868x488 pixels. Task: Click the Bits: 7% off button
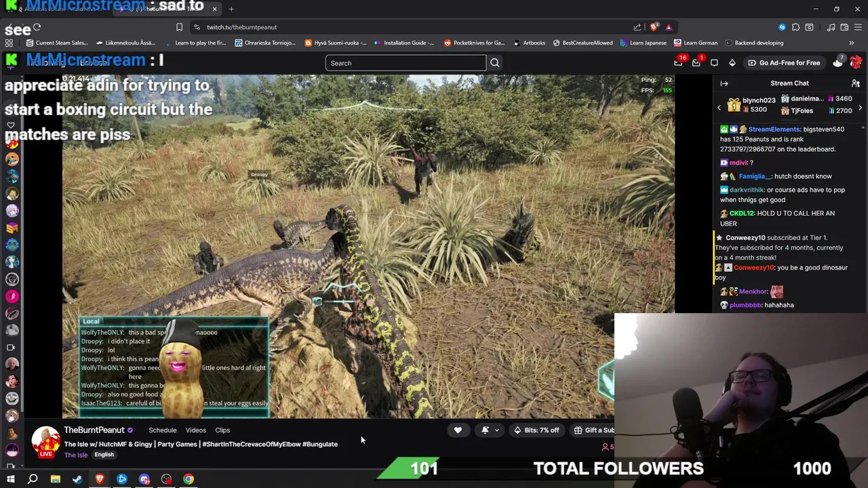click(x=536, y=430)
